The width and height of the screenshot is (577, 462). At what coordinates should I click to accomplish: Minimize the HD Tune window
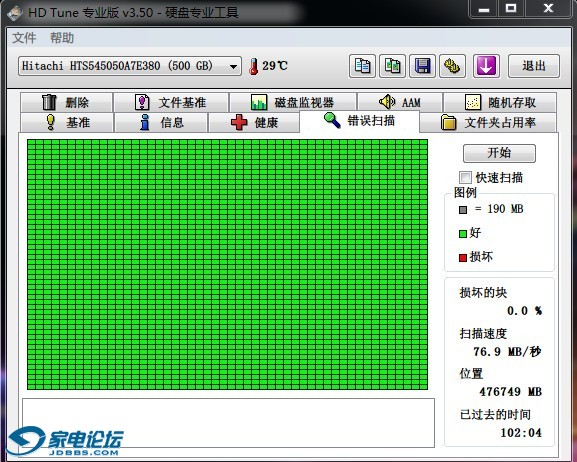[x=484, y=9]
